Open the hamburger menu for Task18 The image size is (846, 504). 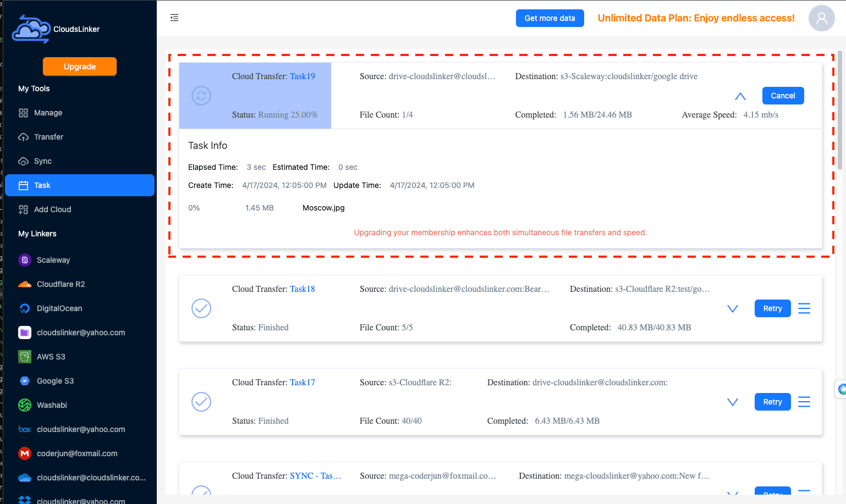804,308
